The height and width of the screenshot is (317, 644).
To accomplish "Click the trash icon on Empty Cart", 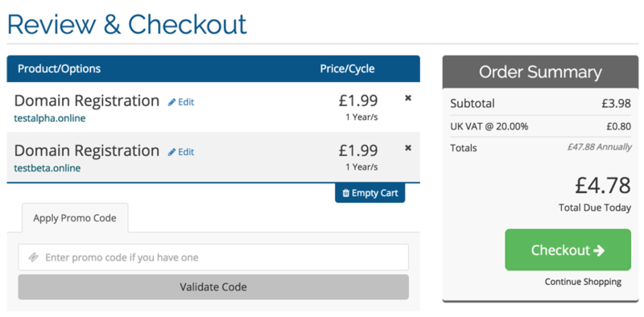I will 346,193.
